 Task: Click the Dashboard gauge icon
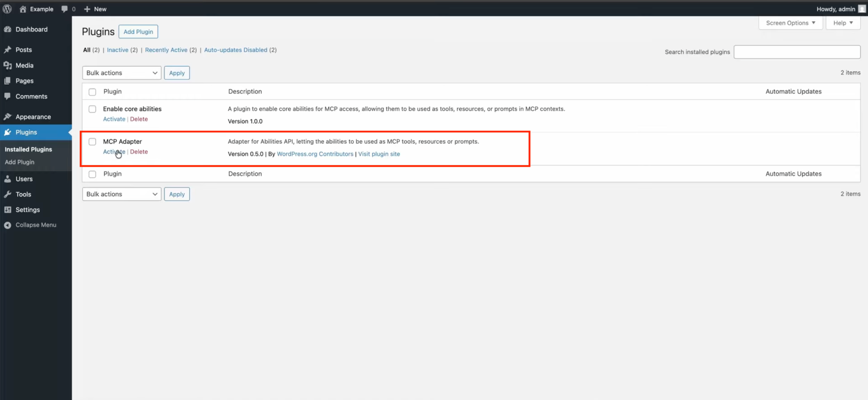pyautogui.click(x=8, y=29)
